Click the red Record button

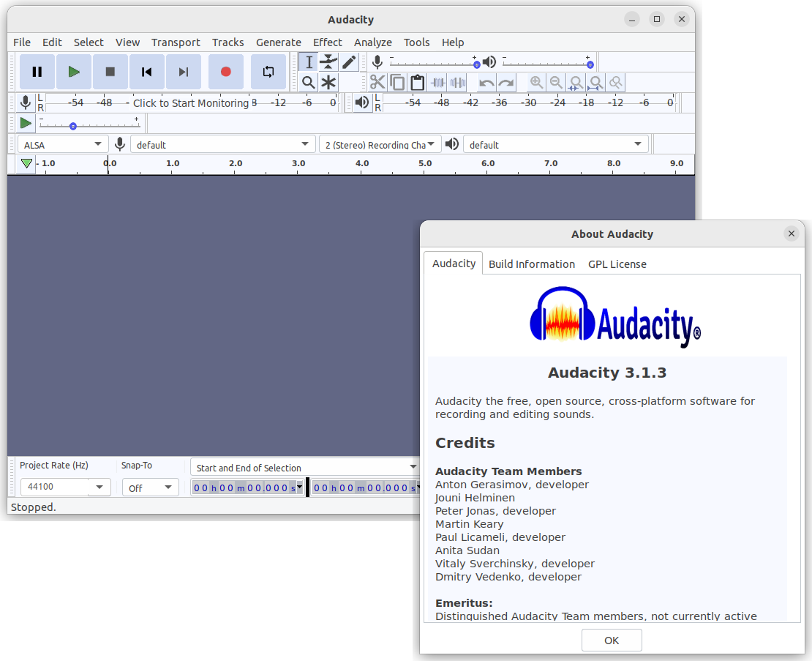click(x=226, y=72)
